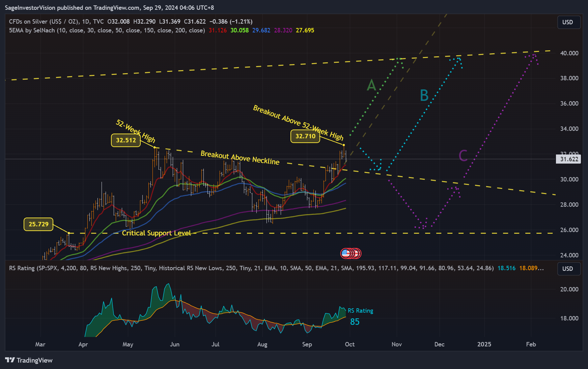Click the 'RS Rating' label beside indicator line
The image size is (588, 369).
coord(360,311)
